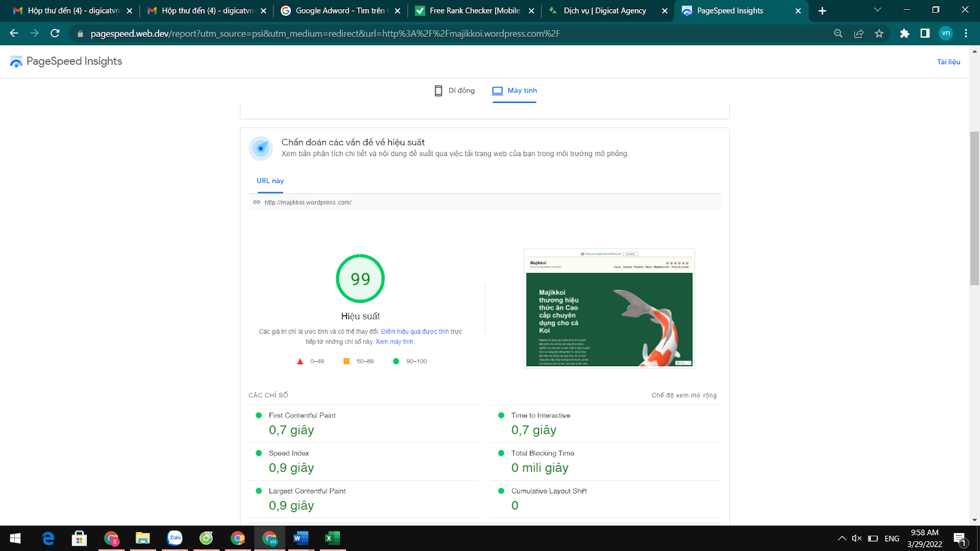
Task: Go back to the previous page
Action: click(x=13, y=33)
